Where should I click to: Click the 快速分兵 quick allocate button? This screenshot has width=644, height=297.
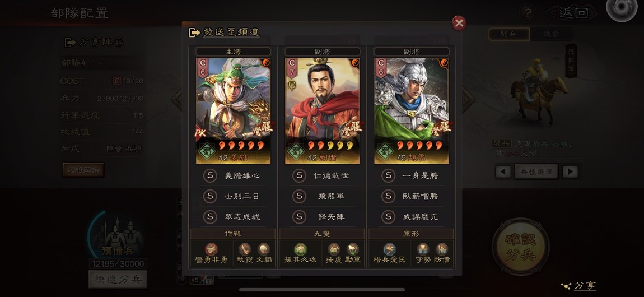point(118,279)
